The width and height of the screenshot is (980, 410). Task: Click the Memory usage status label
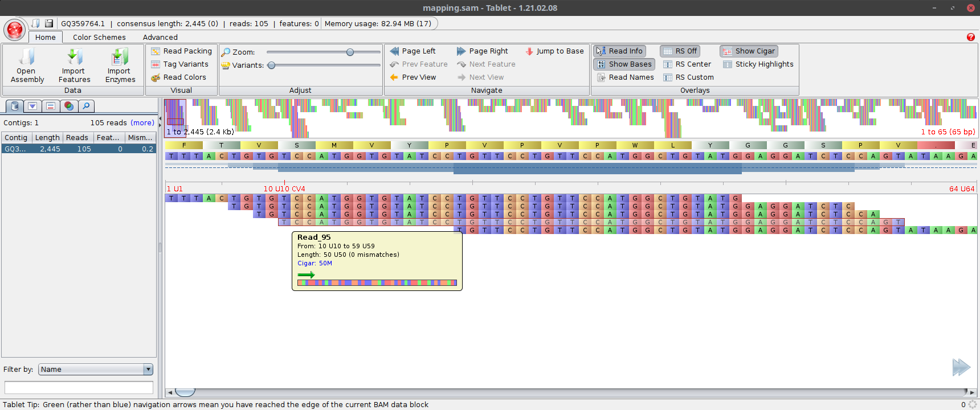[378, 23]
